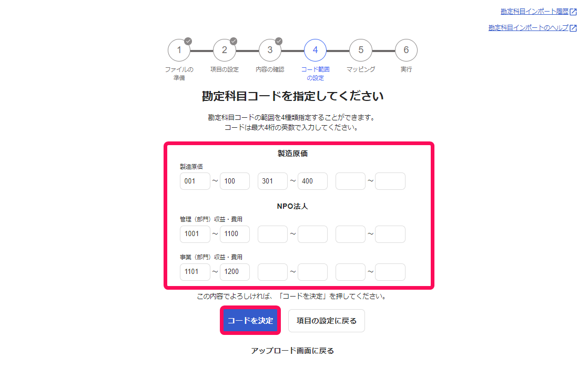Click the 製造原価 field containing 301

pyautogui.click(x=272, y=181)
